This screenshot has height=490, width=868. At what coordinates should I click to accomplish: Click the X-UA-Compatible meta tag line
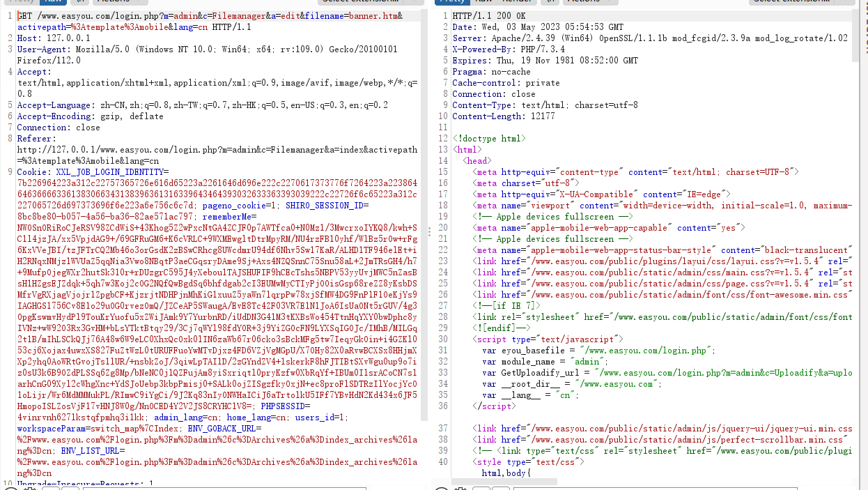point(601,194)
